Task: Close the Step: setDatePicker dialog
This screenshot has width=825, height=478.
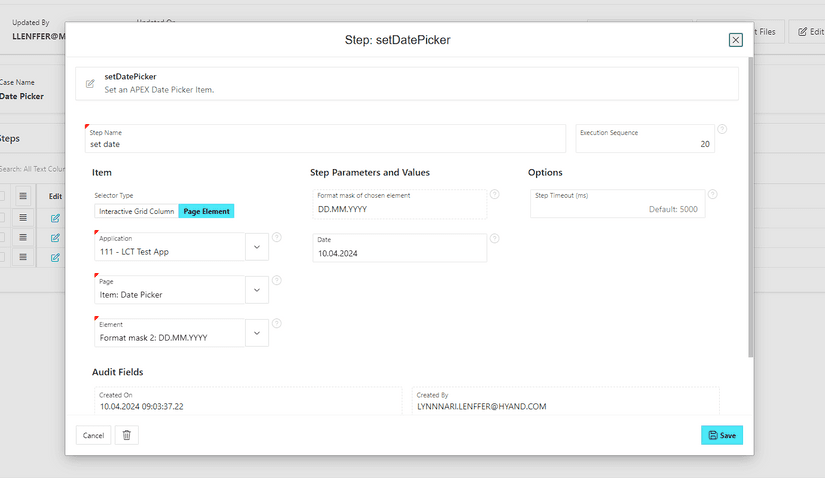Action: (x=736, y=40)
